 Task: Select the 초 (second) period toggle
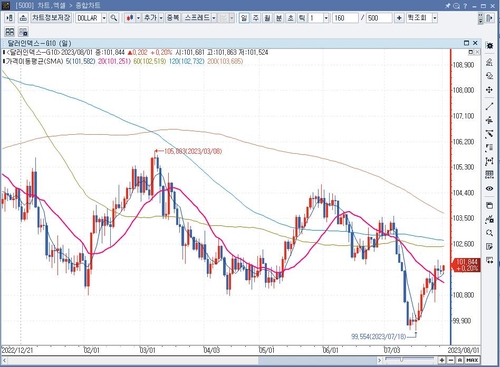click(x=291, y=18)
